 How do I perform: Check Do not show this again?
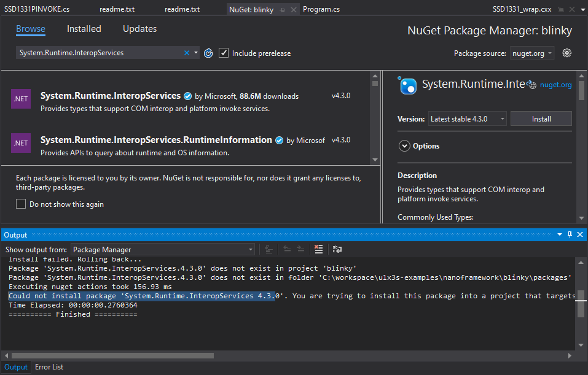(x=21, y=204)
